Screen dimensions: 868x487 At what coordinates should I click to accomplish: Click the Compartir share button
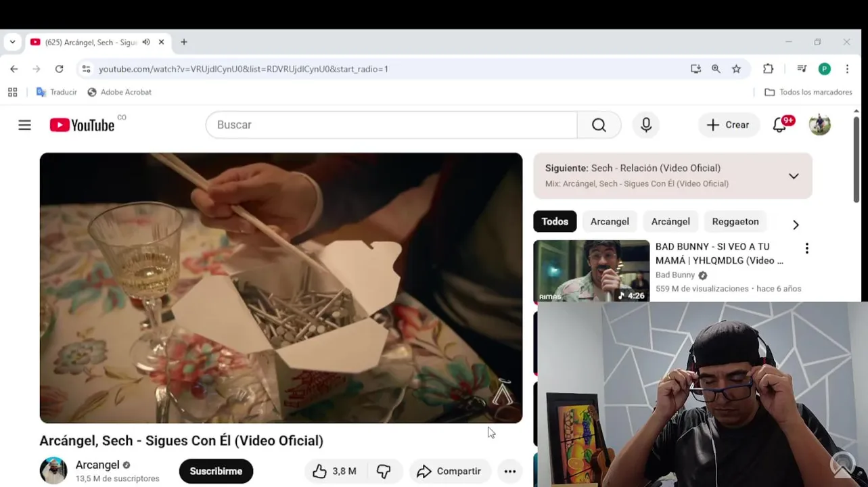point(449,471)
